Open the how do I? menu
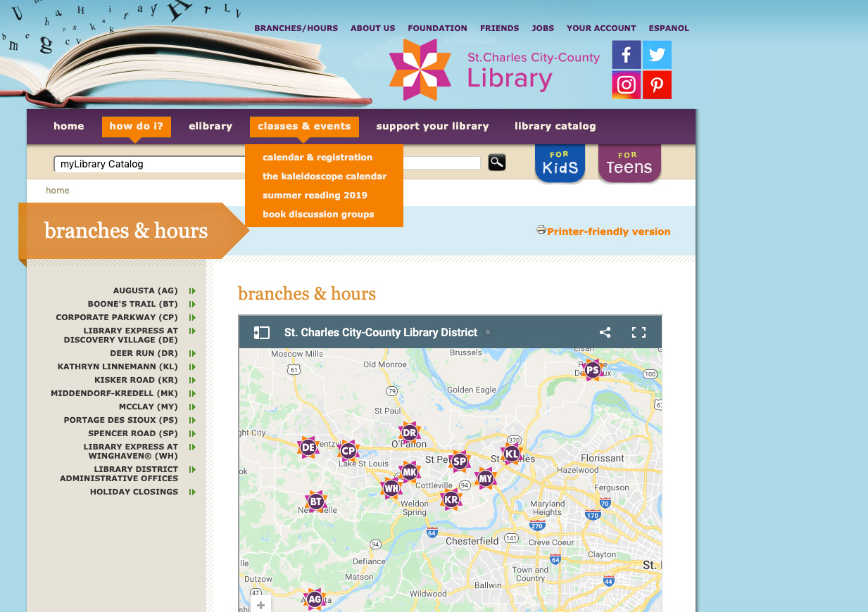 [137, 126]
